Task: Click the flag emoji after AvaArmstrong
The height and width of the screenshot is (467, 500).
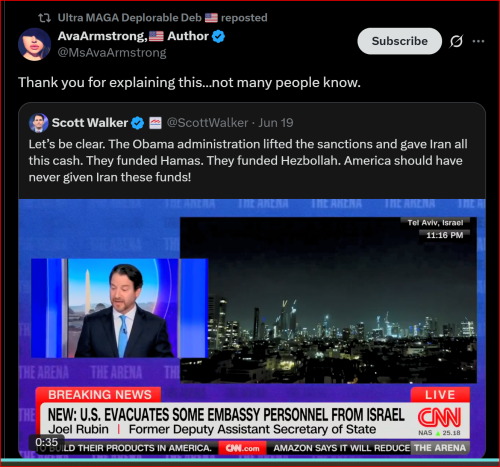Action: tap(156, 36)
